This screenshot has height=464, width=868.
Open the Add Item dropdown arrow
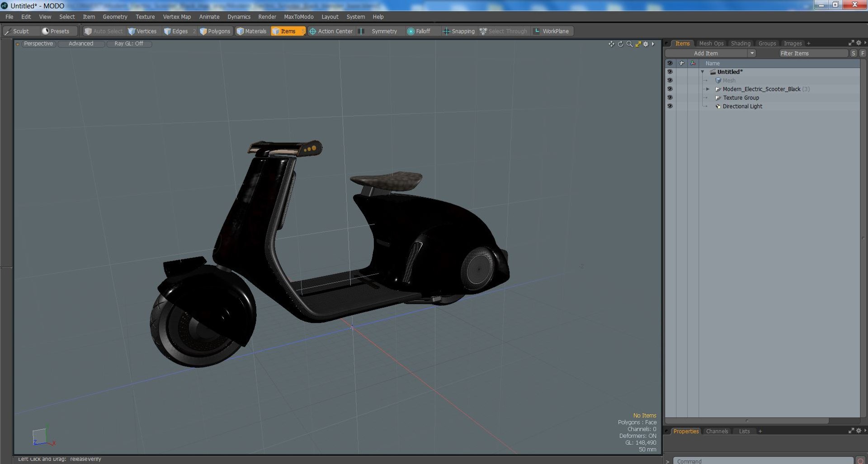click(752, 53)
